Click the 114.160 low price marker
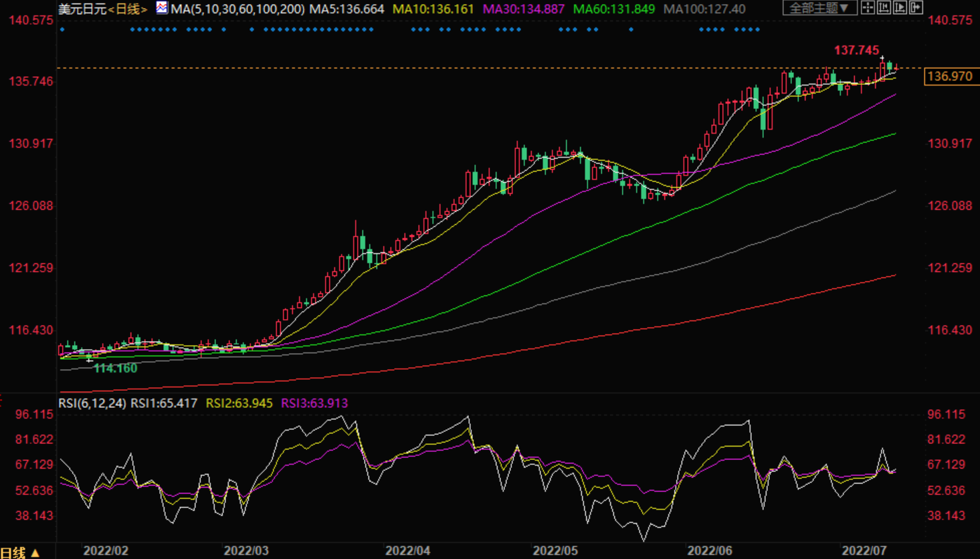This screenshot has width=980, height=559. (115, 368)
